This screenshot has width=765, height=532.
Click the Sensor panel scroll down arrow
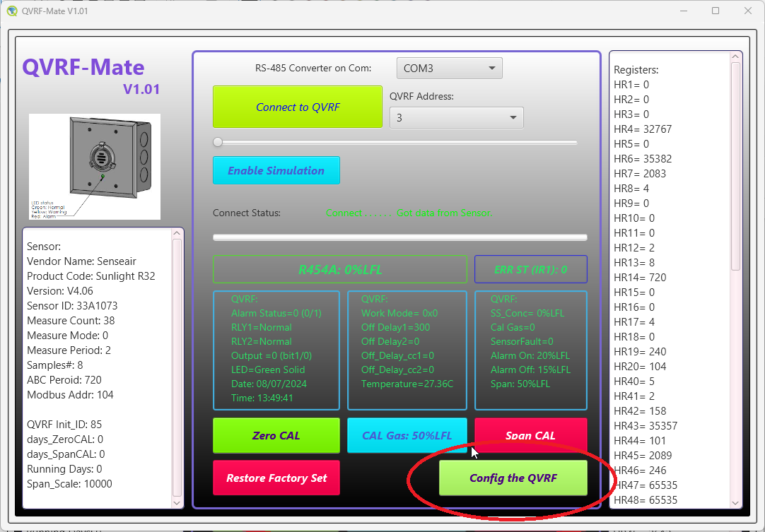pos(177,503)
